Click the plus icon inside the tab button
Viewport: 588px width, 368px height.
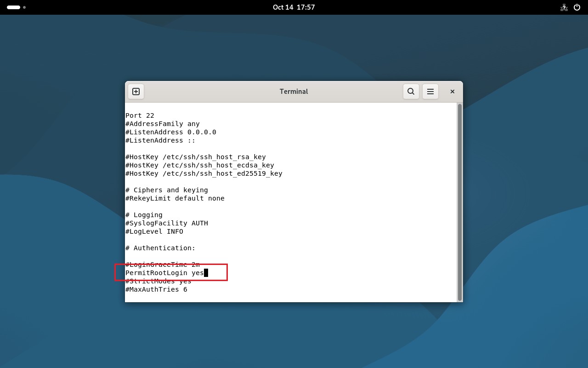coord(136,91)
